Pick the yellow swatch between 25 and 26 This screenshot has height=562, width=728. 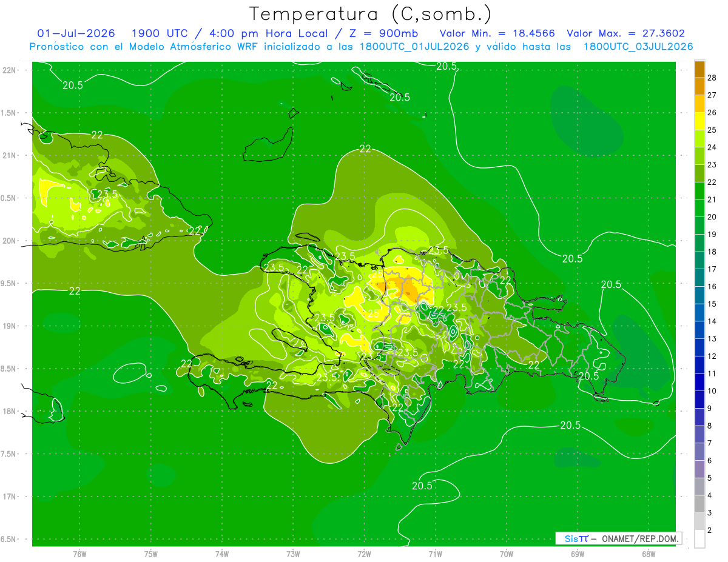click(699, 121)
